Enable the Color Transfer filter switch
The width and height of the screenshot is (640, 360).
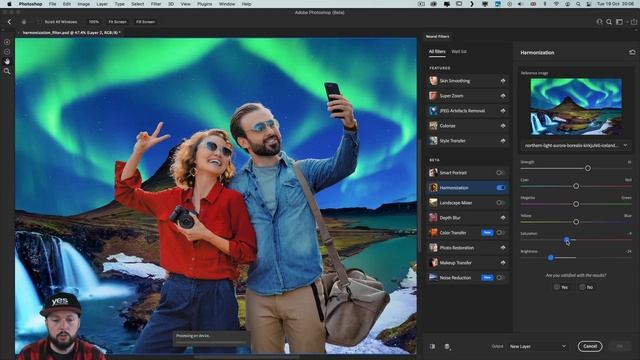[500, 233]
